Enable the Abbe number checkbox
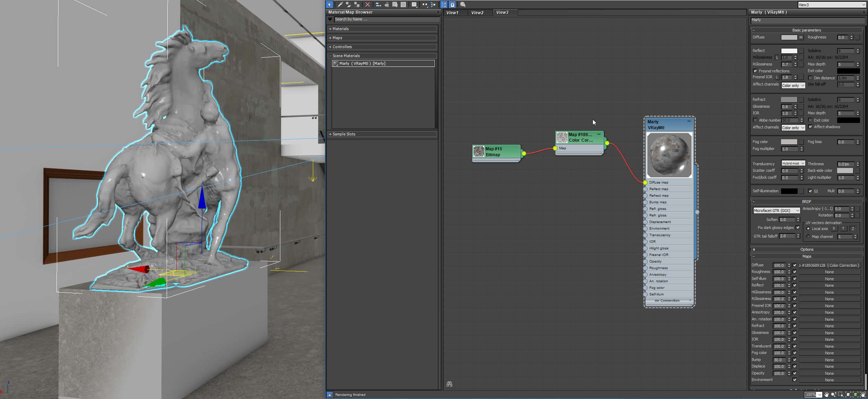This screenshot has height=399, width=868. tap(755, 120)
